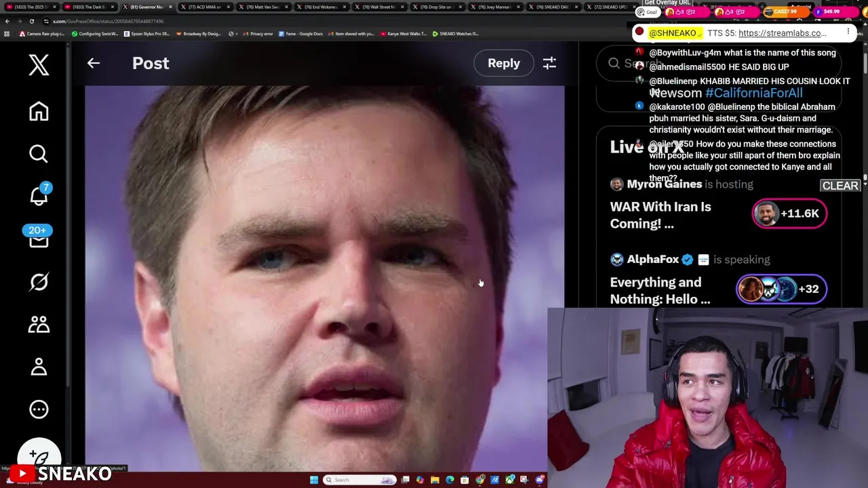868x488 pixels.
Task: Open Microsoft Edge from the taskbar
Action: (450, 480)
